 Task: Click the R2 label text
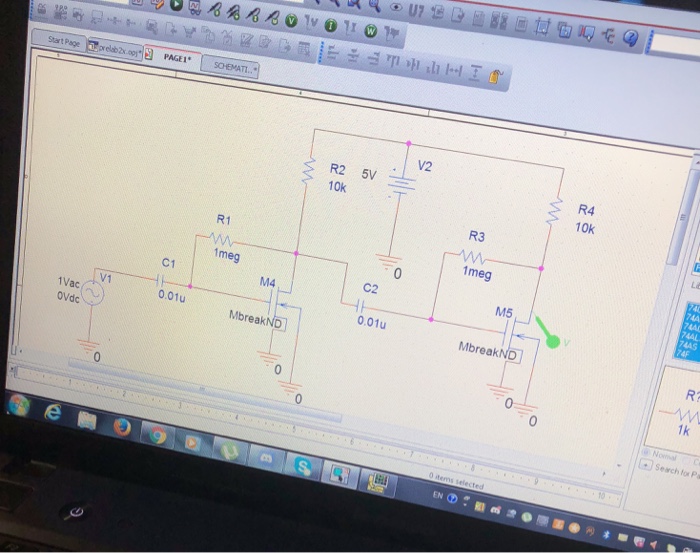(x=338, y=169)
